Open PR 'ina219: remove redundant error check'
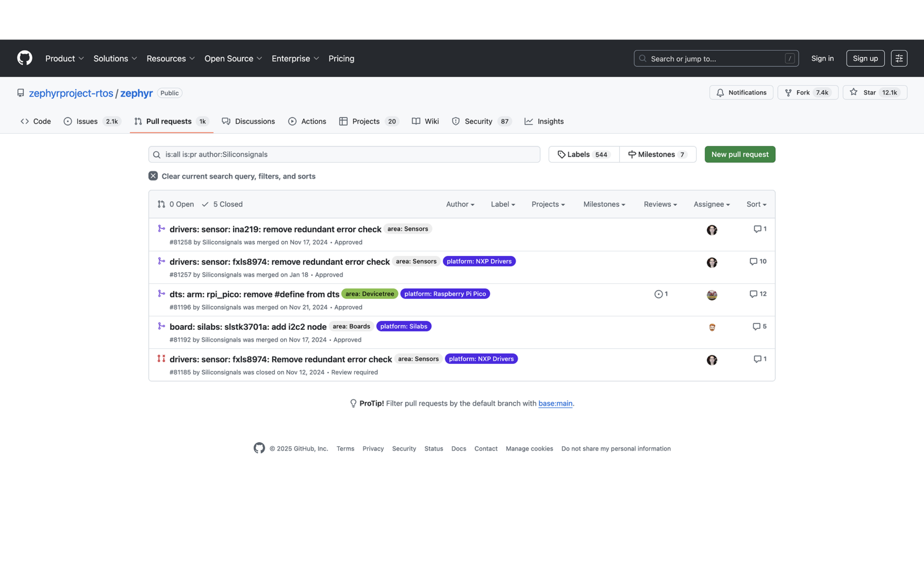This screenshot has height=578, width=924. coord(275,229)
